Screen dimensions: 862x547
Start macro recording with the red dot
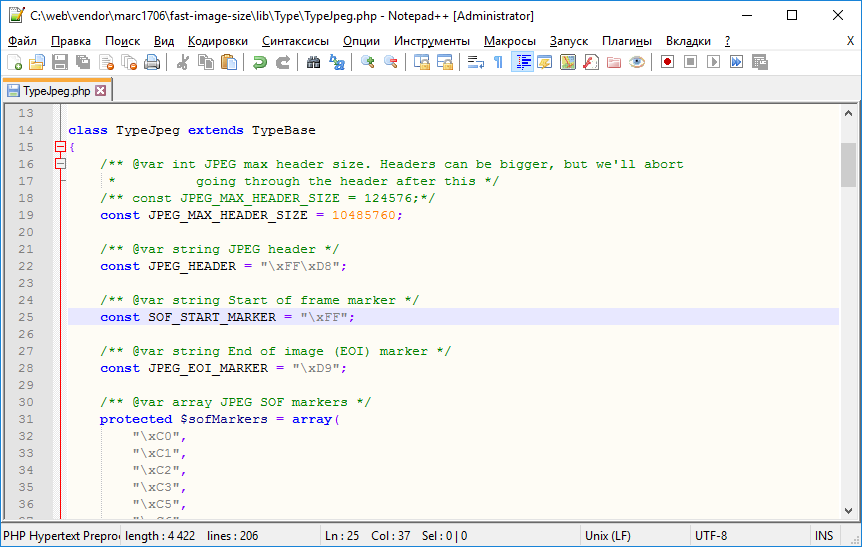pos(667,62)
